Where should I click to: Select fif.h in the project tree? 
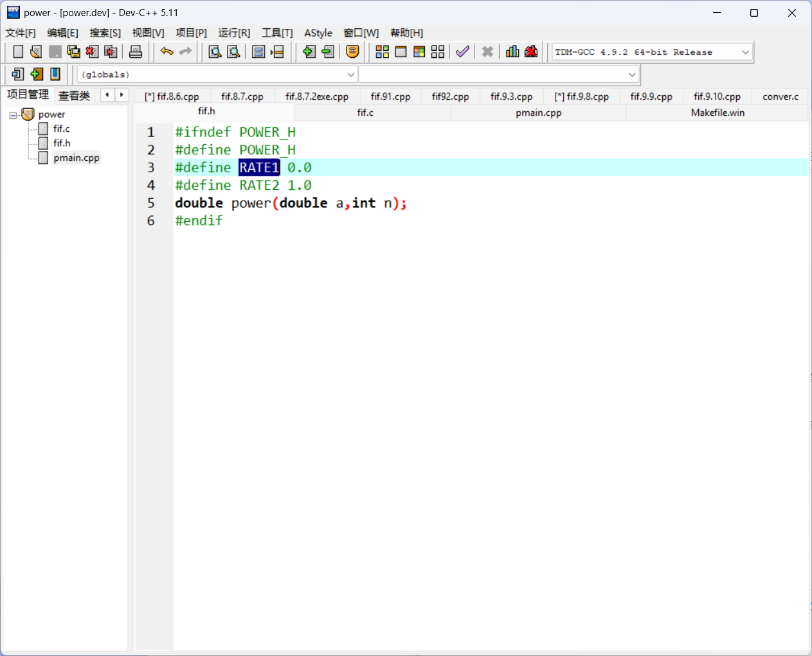pyautogui.click(x=62, y=143)
